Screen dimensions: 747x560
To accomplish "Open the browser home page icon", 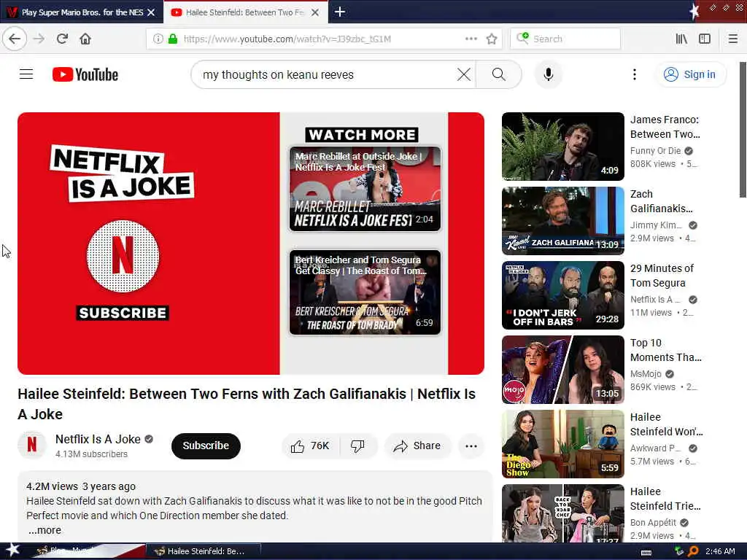I will point(85,39).
